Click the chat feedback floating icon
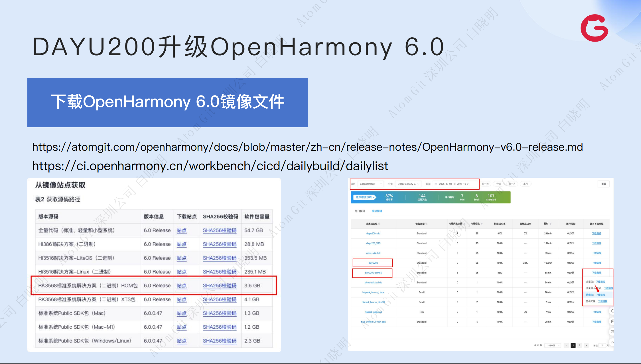The image size is (641, 364). tap(612, 332)
